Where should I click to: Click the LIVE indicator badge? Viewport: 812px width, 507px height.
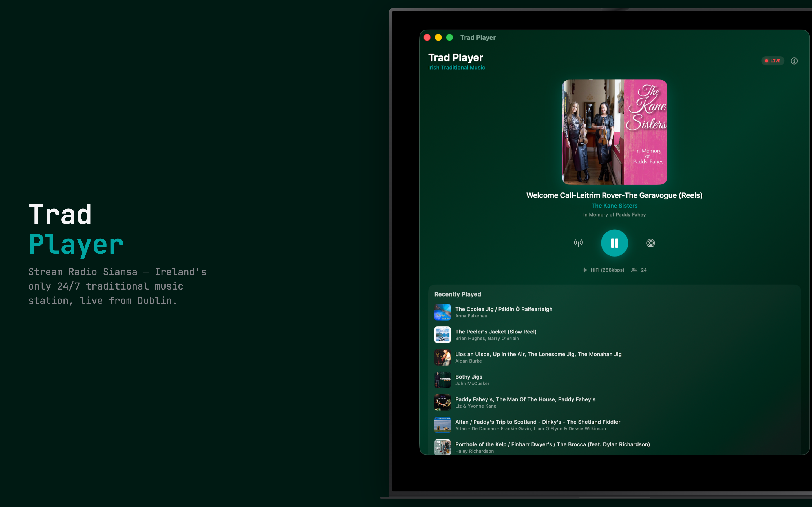coord(773,61)
